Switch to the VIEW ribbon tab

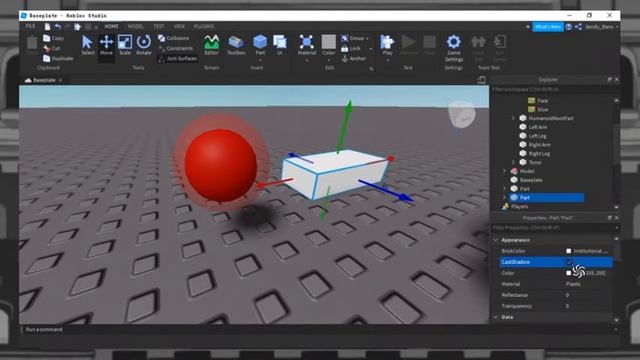tap(179, 26)
